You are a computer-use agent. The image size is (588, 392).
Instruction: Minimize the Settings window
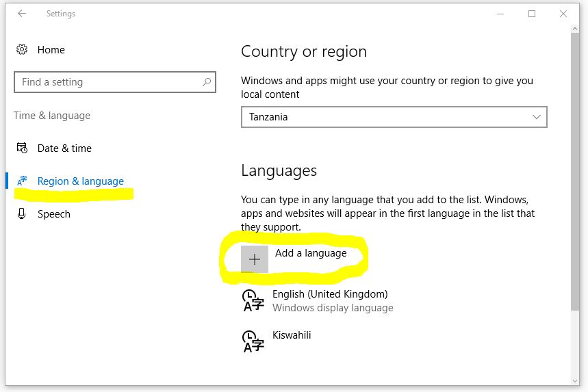[x=500, y=14]
